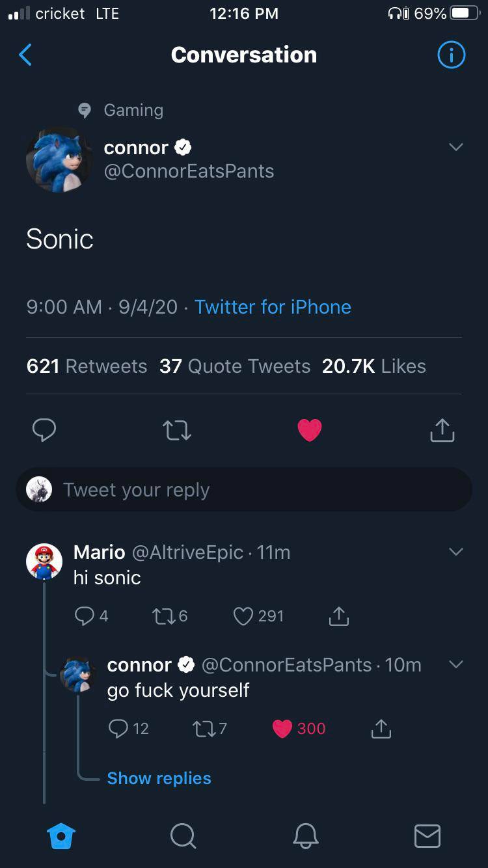Open the Search tab at the bottom
The height and width of the screenshot is (868, 488).
click(183, 837)
